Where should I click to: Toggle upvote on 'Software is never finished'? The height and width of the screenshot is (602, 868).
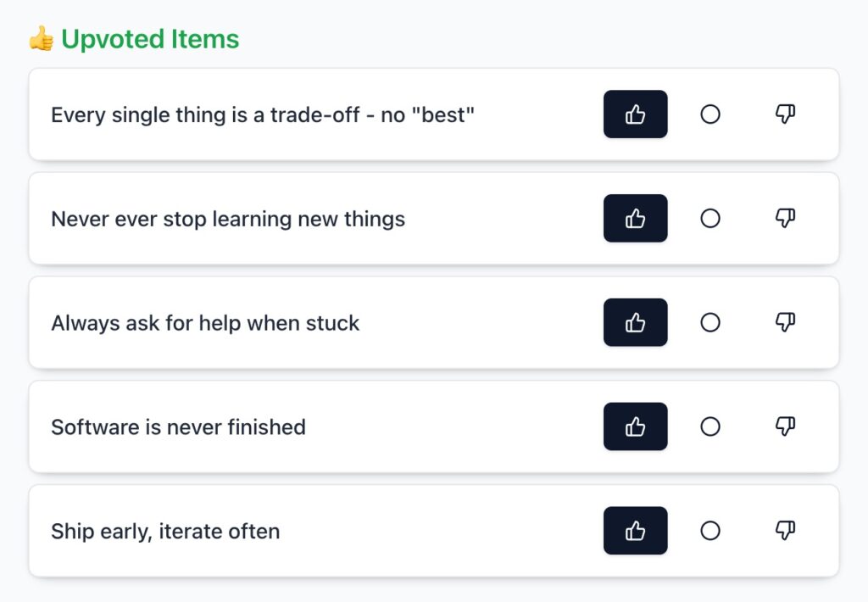coord(635,426)
